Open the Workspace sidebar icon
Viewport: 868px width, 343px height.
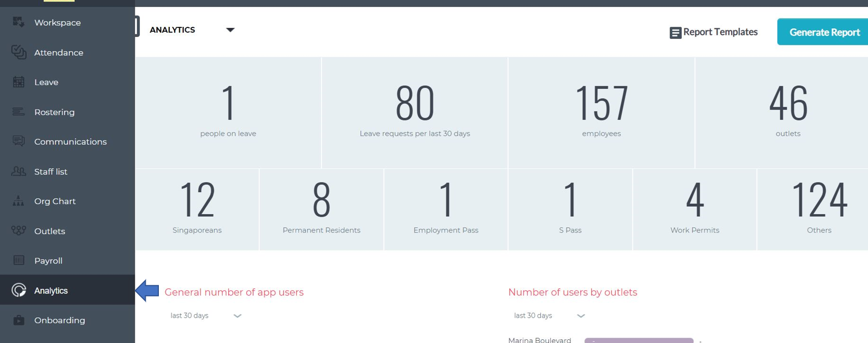[18, 22]
